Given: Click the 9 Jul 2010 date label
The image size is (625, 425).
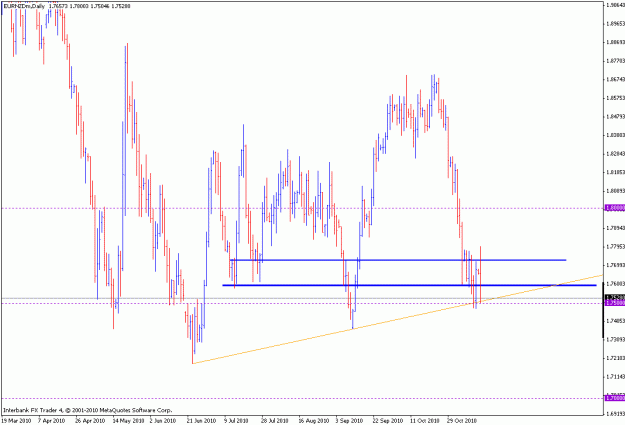Looking at the screenshot, I should click(x=236, y=421).
